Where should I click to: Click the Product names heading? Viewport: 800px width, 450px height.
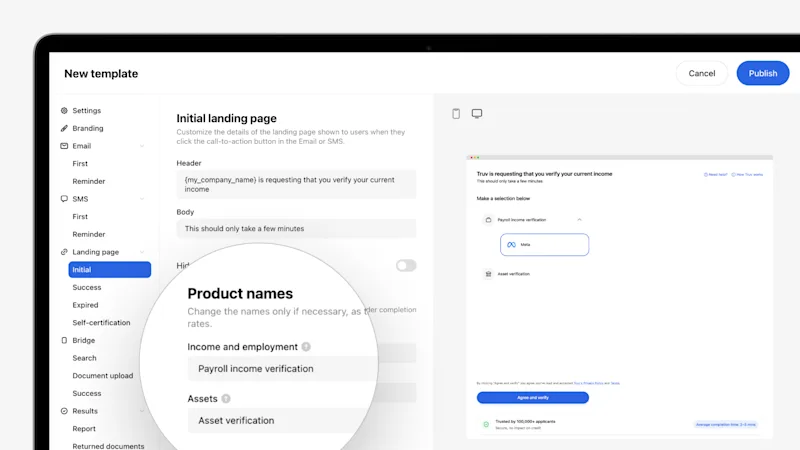click(x=240, y=293)
